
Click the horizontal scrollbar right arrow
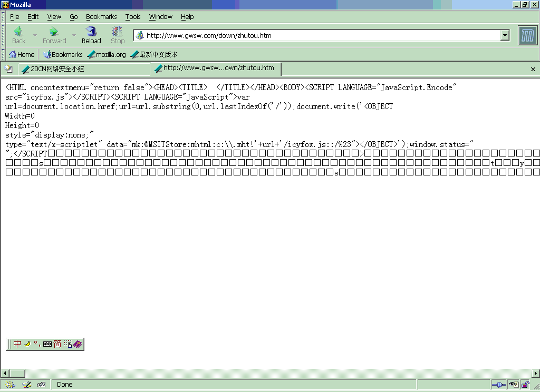pyautogui.click(x=536, y=374)
